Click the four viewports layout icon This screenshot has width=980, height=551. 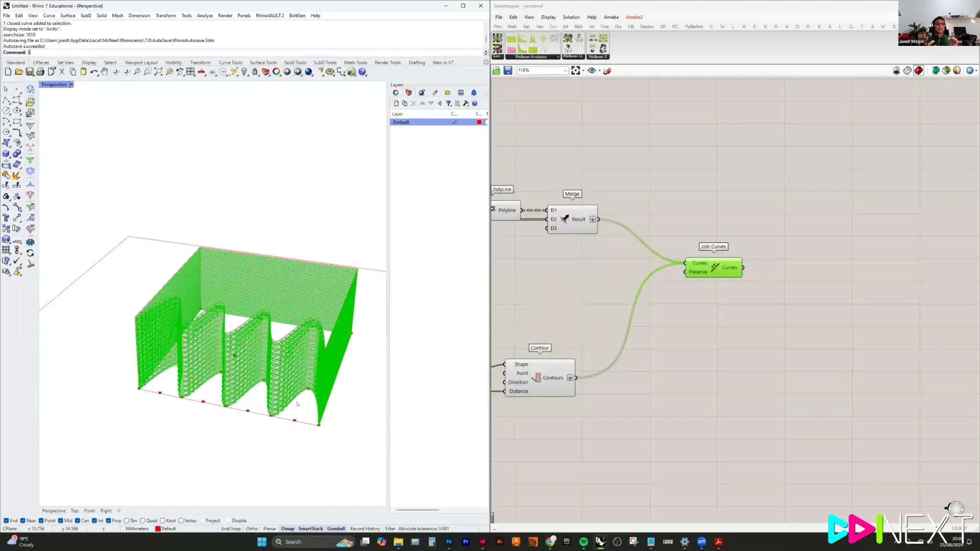[x=190, y=72]
